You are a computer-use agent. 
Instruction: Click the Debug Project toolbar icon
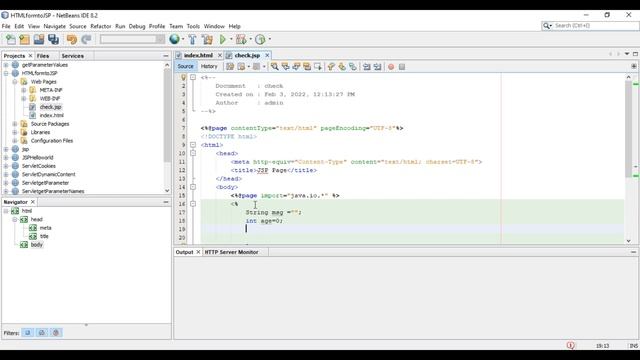pos(241,40)
